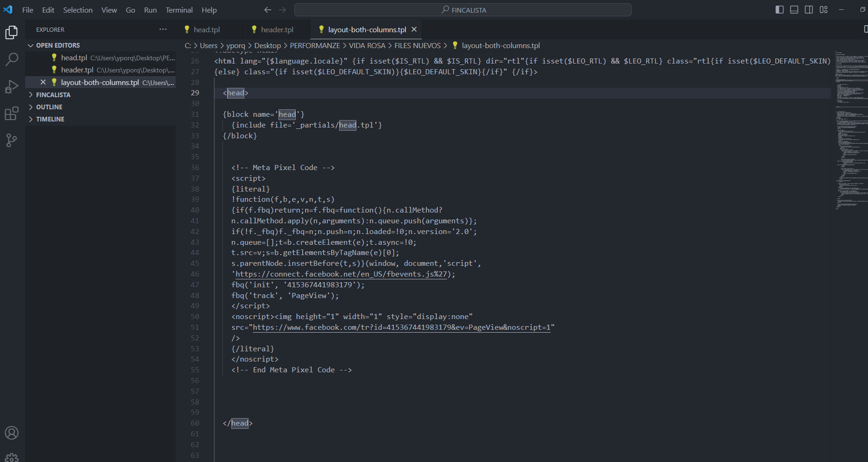Open the Selection menu

point(78,10)
